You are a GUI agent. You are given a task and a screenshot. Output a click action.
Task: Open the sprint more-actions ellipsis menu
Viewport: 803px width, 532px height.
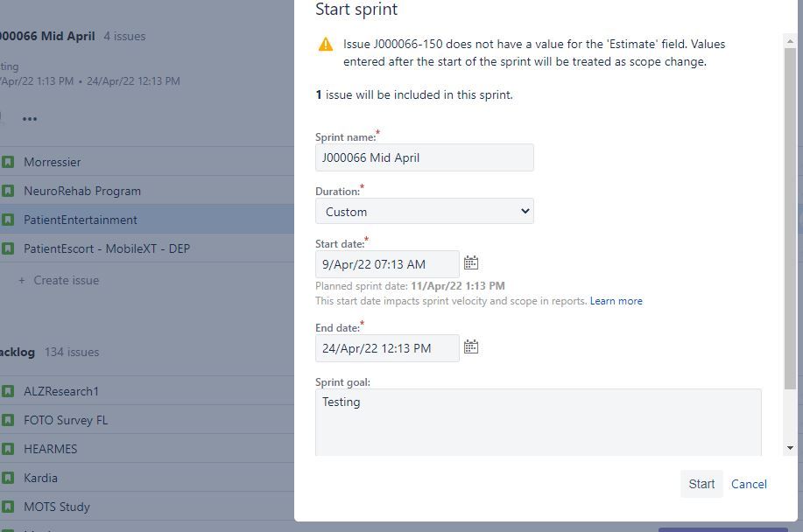30,119
